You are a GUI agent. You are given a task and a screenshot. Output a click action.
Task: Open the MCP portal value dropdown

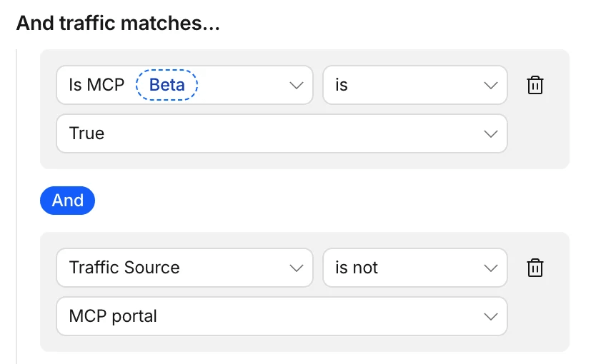282,316
